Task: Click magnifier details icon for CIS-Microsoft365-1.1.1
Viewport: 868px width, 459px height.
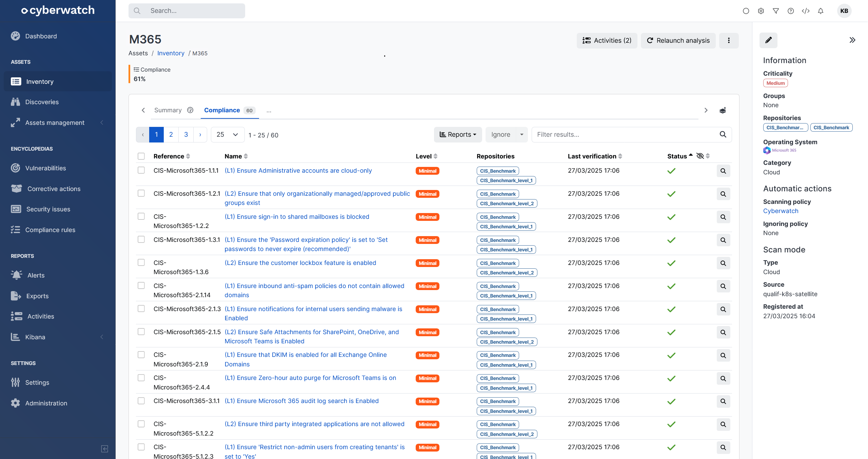Action: (x=723, y=171)
